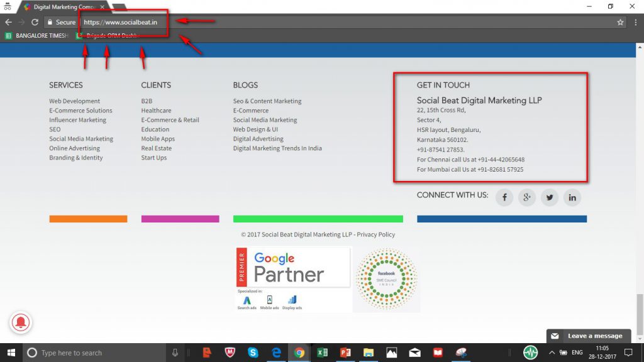Open the Photos app in taskbar
Screen dimensions: 644x362
(391, 352)
